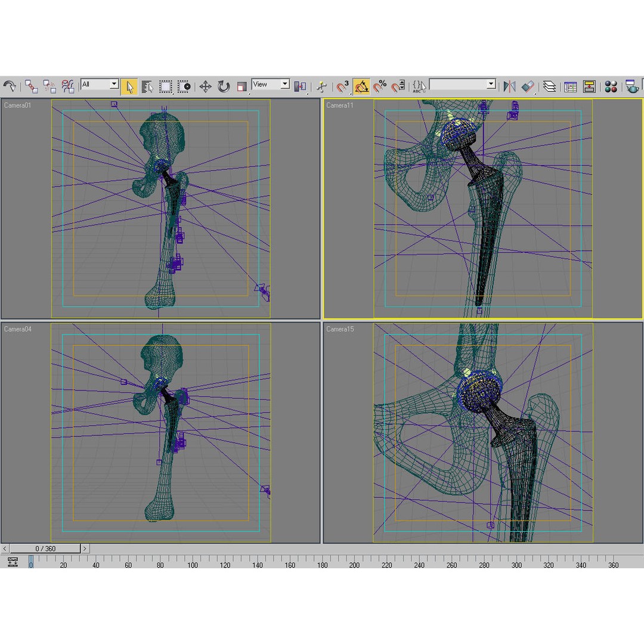
Task: Select the Select and Scale tool
Action: (242, 86)
